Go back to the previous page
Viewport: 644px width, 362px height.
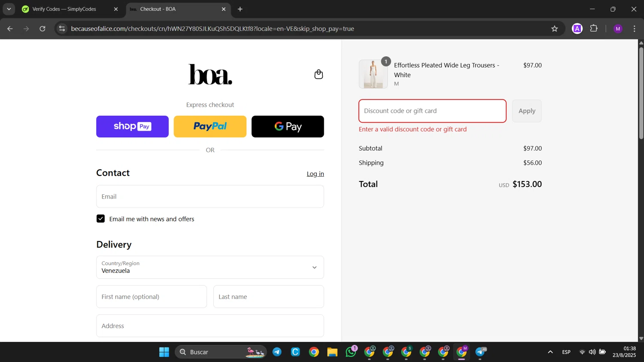[10, 29]
